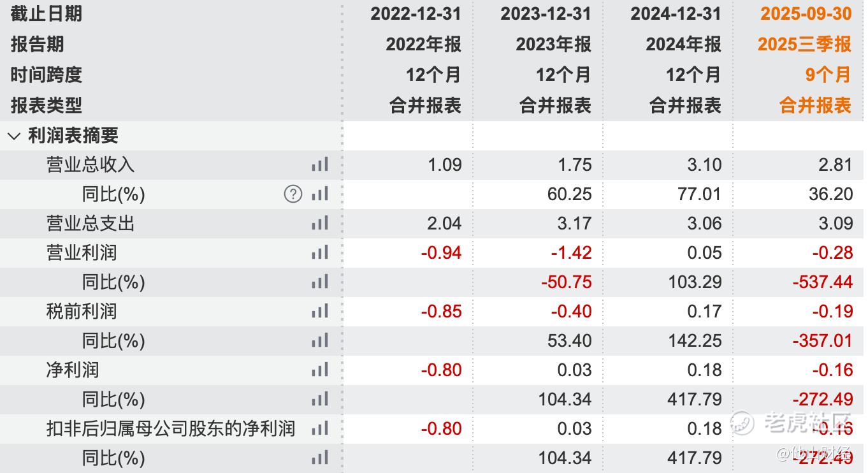Screen dimensions: 868x473
Task: Click the 2024年报 report period label
Action: (x=683, y=44)
